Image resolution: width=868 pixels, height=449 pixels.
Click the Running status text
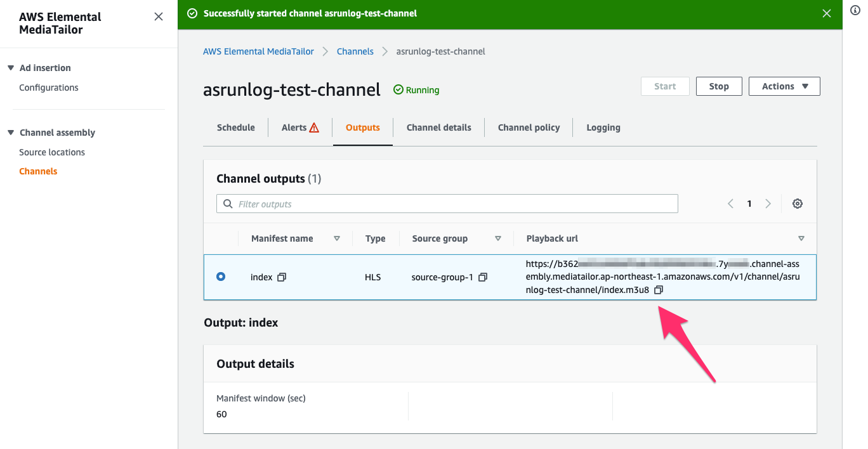pyautogui.click(x=423, y=90)
